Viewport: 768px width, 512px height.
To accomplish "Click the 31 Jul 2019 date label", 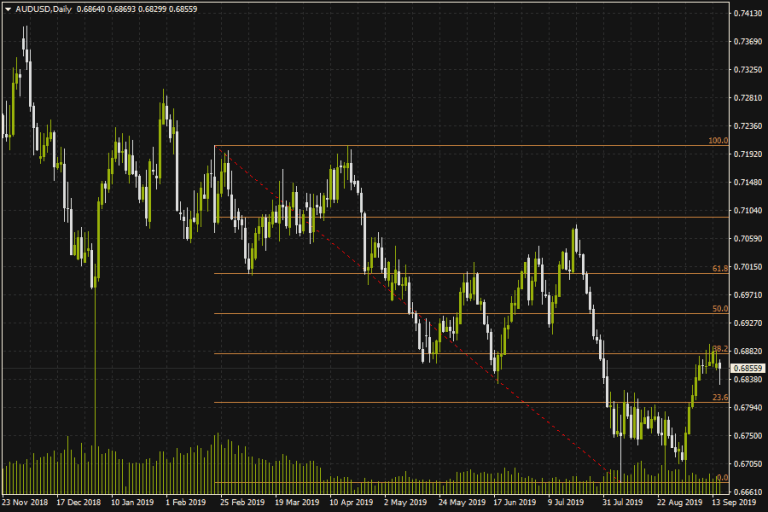I will tap(619, 503).
